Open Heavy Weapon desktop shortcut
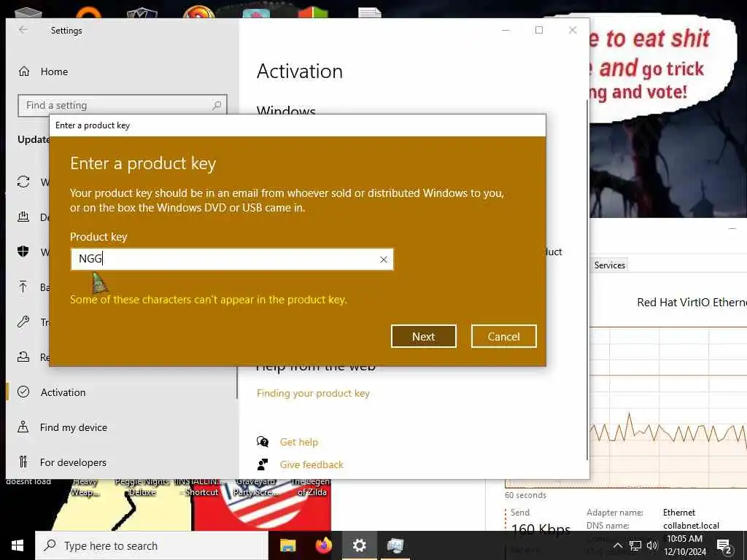This screenshot has width=747, height=560. point(85,487)
